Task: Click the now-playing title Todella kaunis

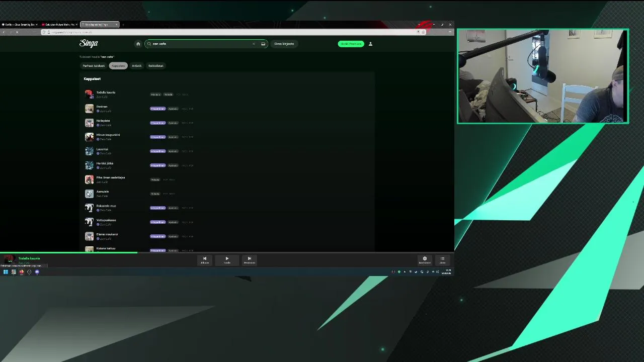Action: click(x=29, y=258)
